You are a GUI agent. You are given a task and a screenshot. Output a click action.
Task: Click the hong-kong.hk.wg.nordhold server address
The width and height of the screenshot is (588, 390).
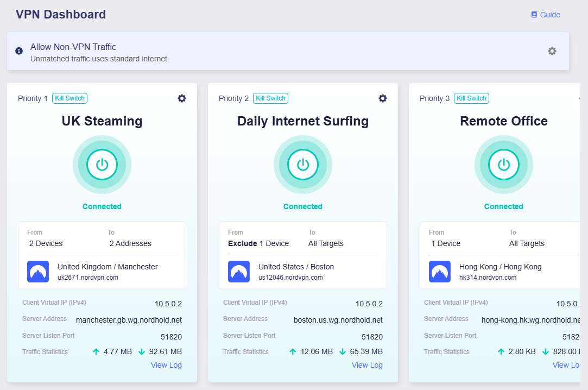click(530, 320)
